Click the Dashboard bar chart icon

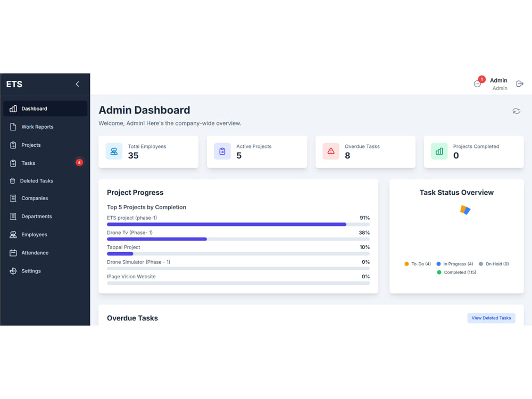coord(13,109)
